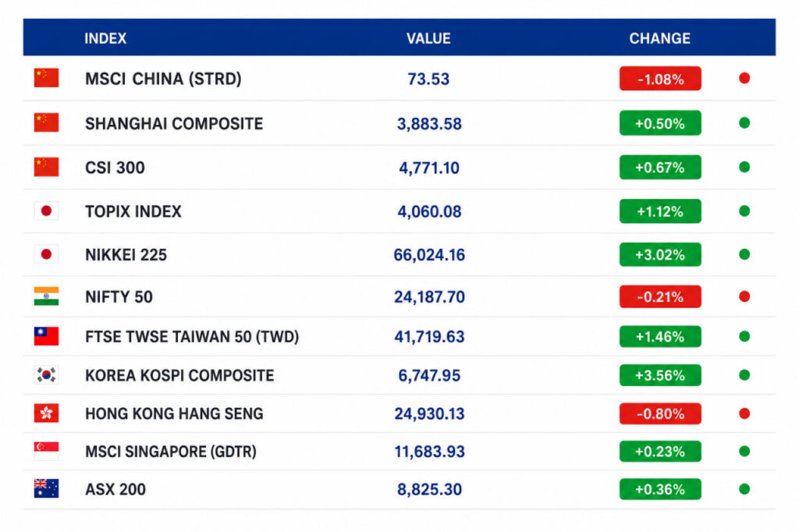Click the China flag beside CSI 300
The image size is (799, 532).
click(x=46, y=167)
